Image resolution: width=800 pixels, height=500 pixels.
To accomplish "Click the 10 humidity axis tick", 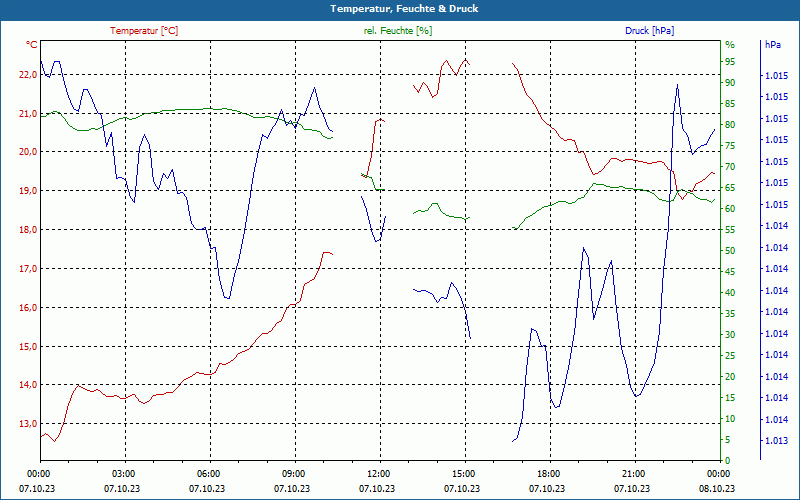I will point(730,419).
